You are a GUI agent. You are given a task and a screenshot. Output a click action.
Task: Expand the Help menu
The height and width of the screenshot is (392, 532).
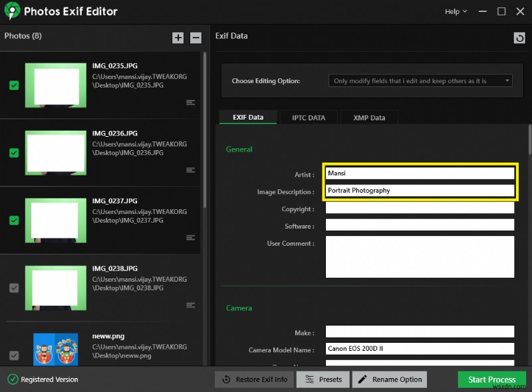point(455,11)
